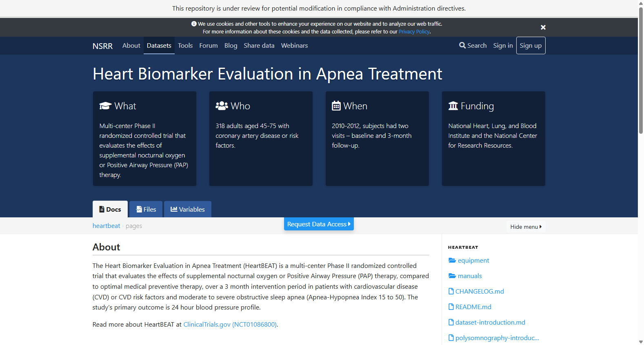Open the Blog nav link
644x345 pixels.
pos(231,46)
